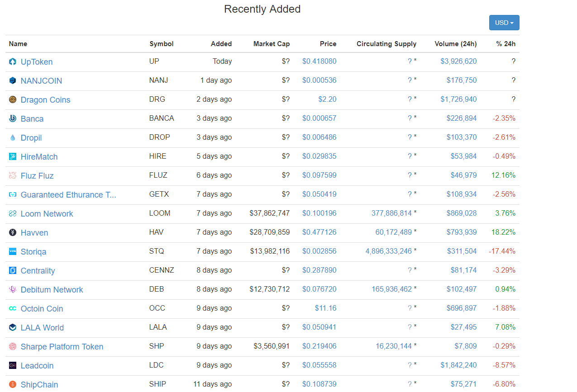Click the Octoin Coin logo icon
Viewport: 577px width, 392px height.
coord(13,309)
